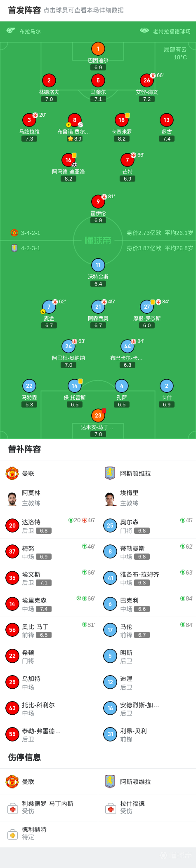Open injured player 利桑德罗-马丁内斯 entry
The width and height of the screenshot is (196, 868).
pyautogui.click(x=49, y=808)
